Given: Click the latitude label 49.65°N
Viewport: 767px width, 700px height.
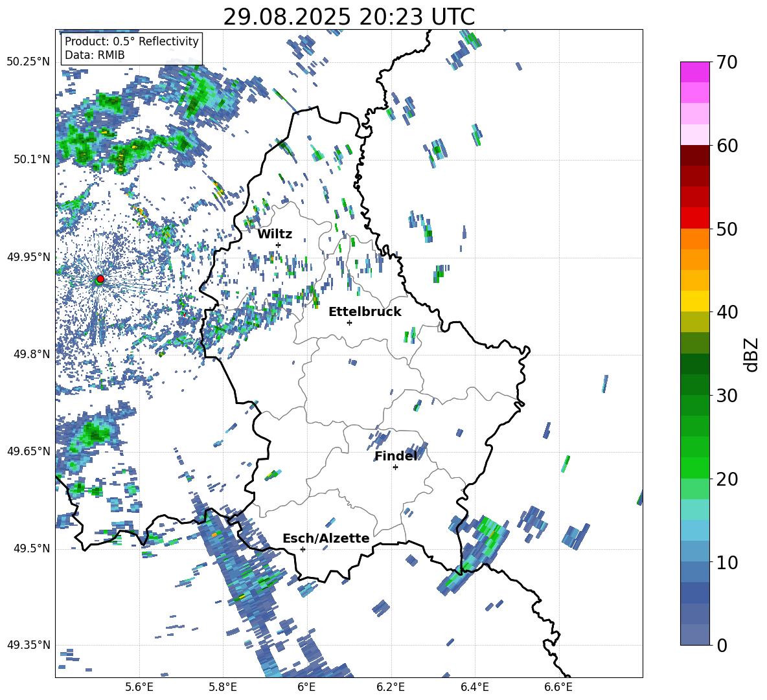Looking at the screenshot, I should [29, 451].
